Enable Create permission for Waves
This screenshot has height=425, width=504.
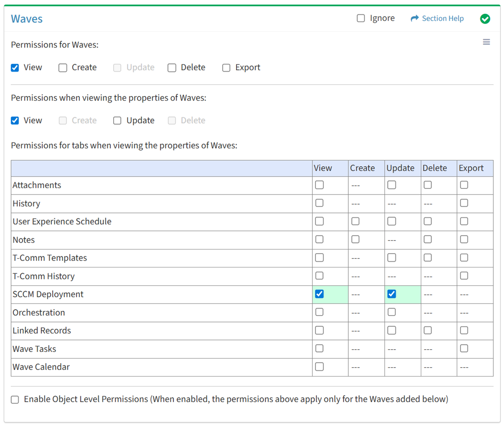pos(63,68)
